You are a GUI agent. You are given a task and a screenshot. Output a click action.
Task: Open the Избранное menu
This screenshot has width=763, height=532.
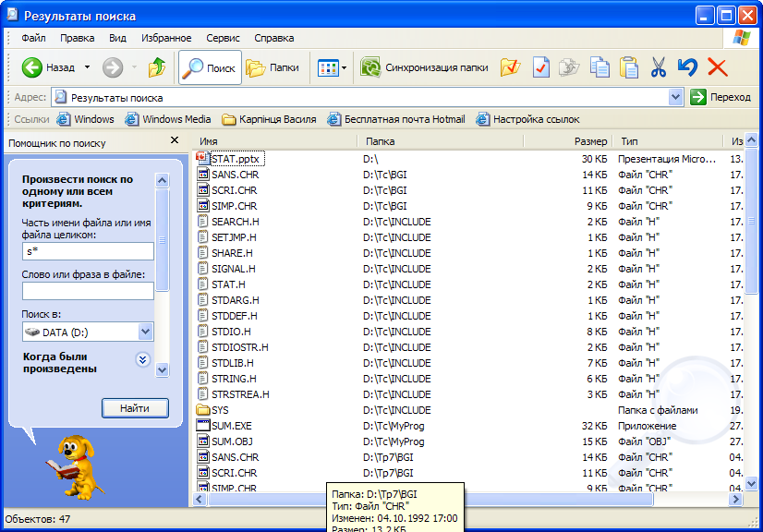166,38
